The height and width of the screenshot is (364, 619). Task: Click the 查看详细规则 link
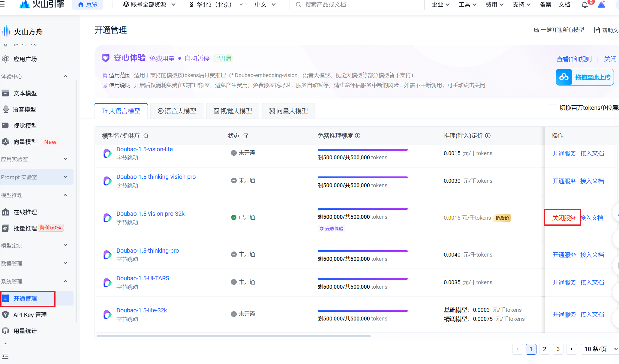tap(574, 59)
